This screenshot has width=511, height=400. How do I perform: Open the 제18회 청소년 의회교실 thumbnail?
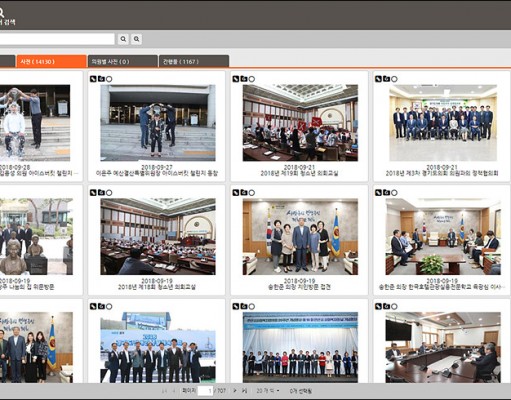click(158, 237)
